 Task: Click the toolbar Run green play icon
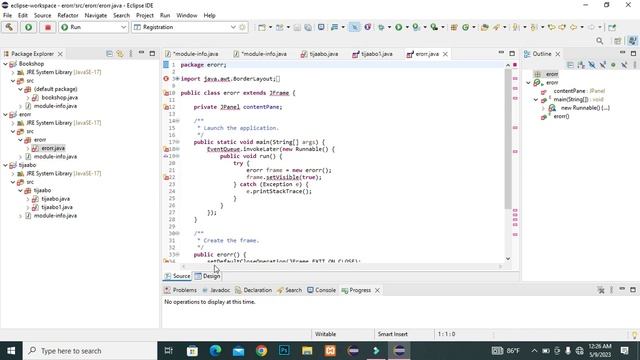[x=398, y=27]
